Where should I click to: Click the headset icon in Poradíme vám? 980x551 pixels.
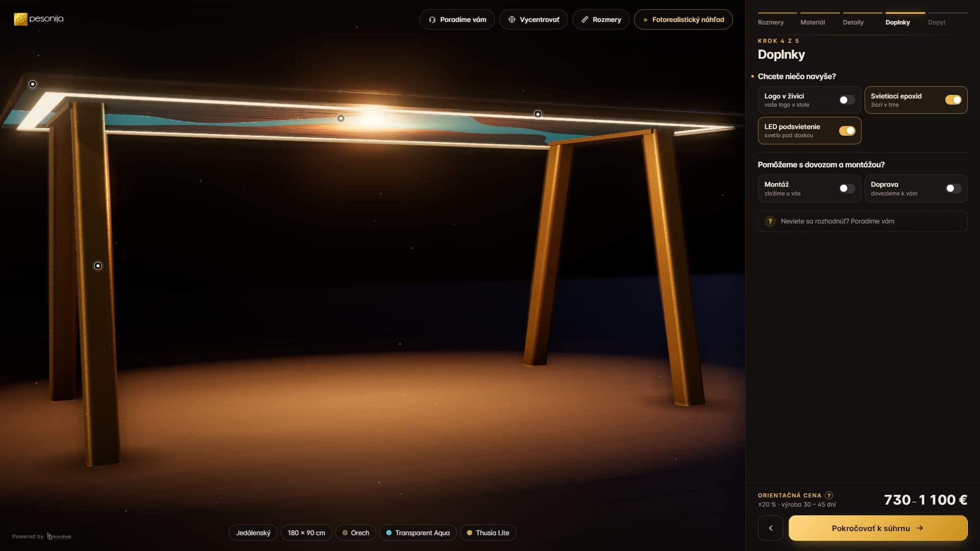click(432, 19)
